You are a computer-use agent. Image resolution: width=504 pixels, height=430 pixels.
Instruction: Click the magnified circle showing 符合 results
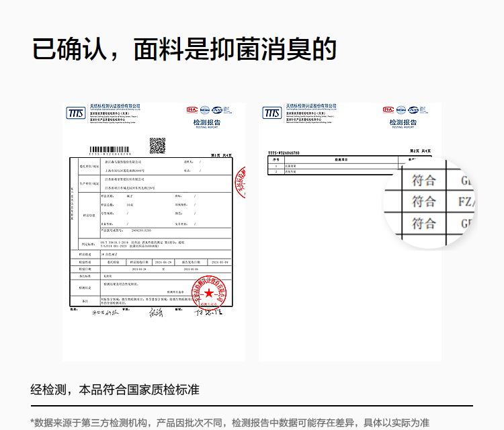point(430,203)
